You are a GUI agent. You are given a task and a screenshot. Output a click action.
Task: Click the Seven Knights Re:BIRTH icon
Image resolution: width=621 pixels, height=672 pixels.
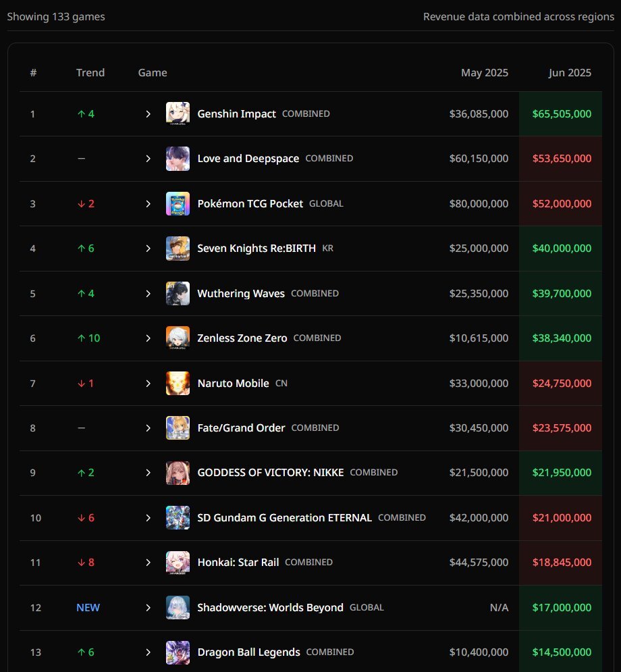pyautogui.click(x=178, y=248)
